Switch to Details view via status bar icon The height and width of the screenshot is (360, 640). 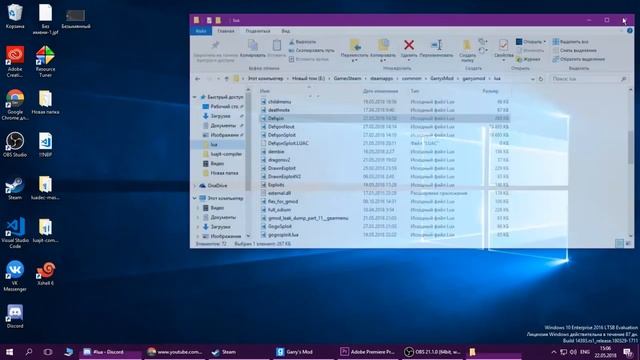click(x=619, y=243)
